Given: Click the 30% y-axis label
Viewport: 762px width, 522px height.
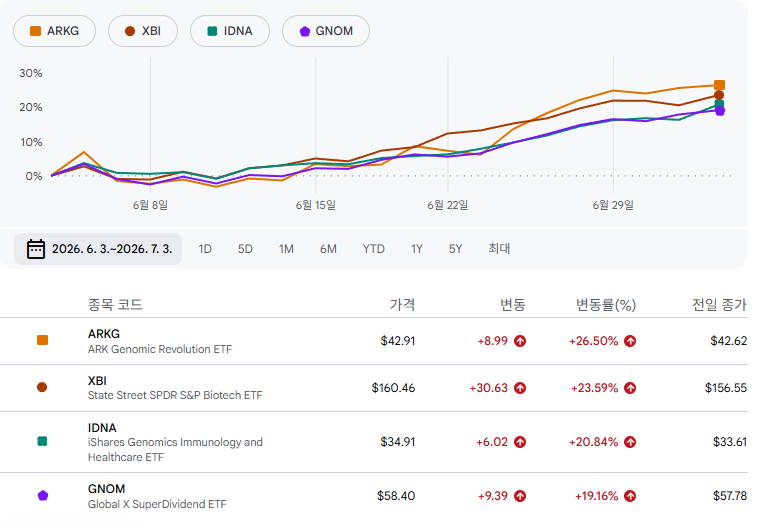Looking at the screenshot, I should tap(31, 73).
